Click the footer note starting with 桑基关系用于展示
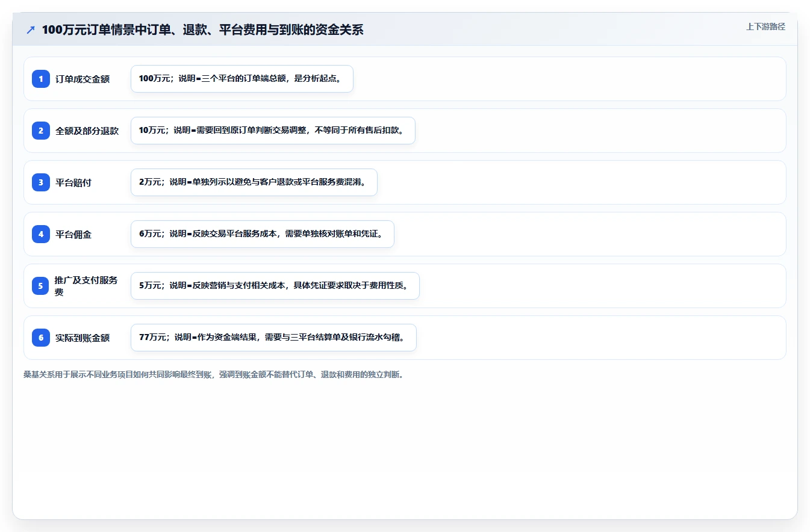This screenshot has width=810, height=532. coord(213,374)
